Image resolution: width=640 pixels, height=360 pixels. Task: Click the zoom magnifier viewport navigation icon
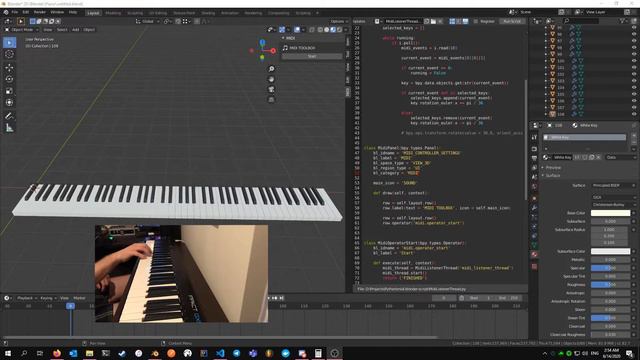click(271, 69)
